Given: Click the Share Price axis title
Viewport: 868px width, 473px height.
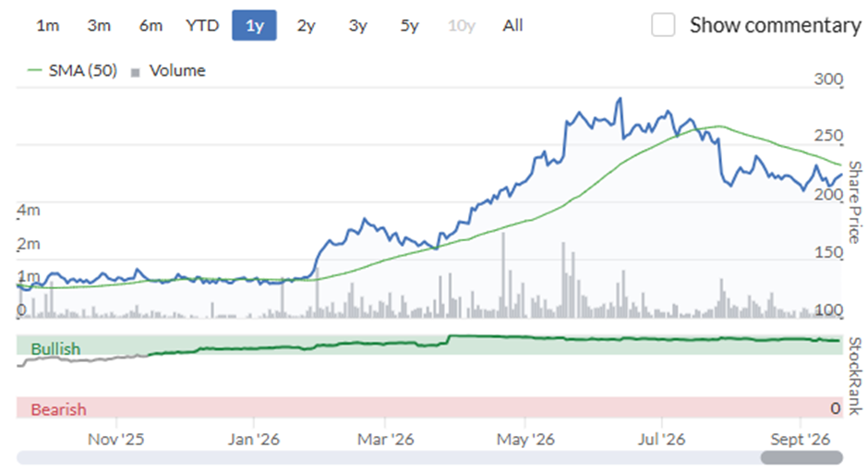Looking at the screenshot, I should 855,202.
